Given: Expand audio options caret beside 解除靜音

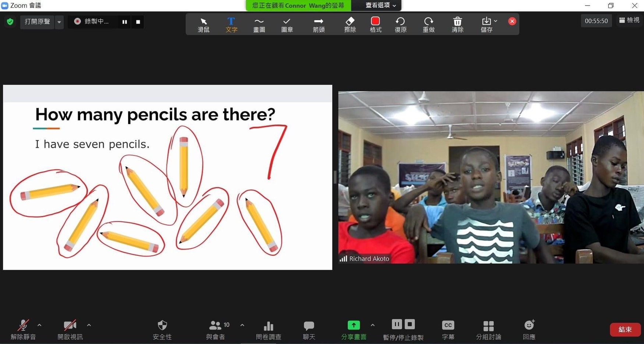Looking at the screenshot, I should pos(39,325).
